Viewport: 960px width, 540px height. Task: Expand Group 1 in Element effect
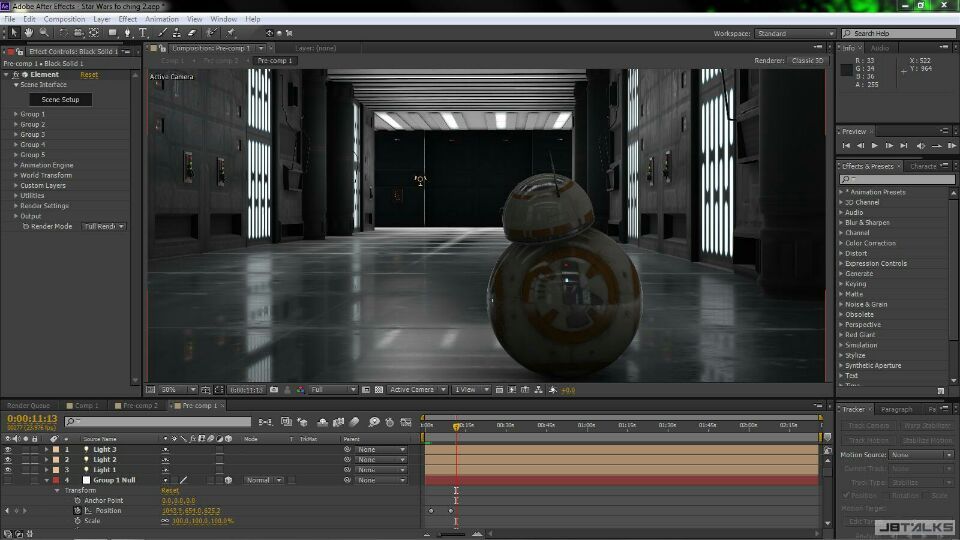click(x=16, y=114)
